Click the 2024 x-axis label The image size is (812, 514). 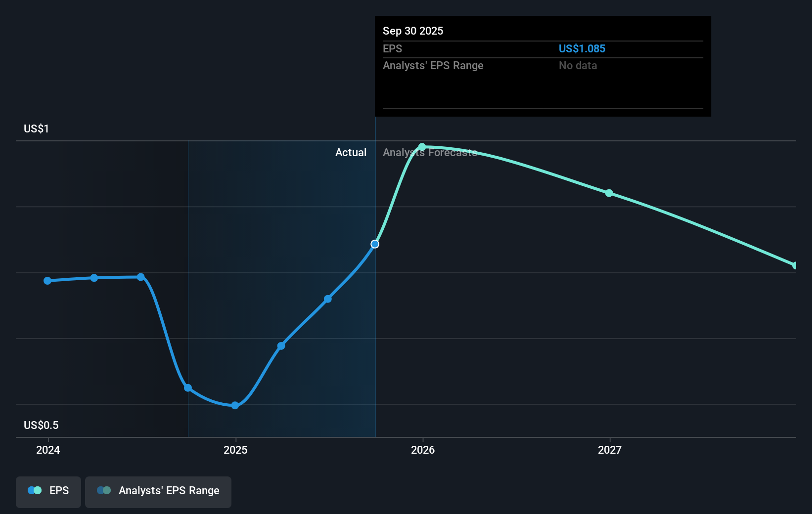48,450
